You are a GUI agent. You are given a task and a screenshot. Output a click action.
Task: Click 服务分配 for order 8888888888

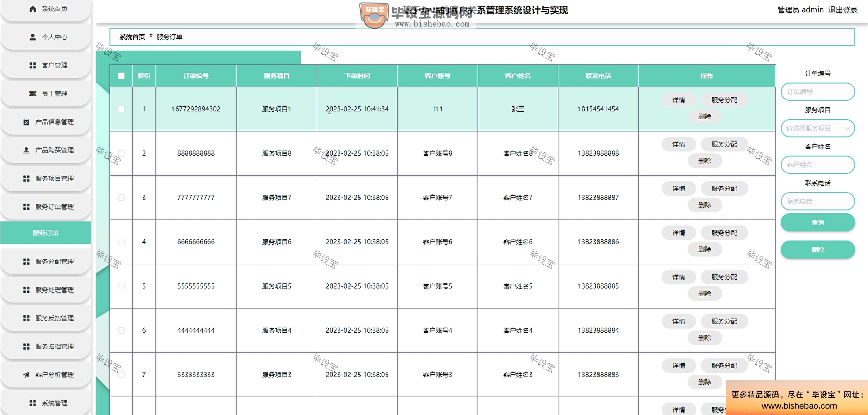pyautogui.click(x=724, y=144)
